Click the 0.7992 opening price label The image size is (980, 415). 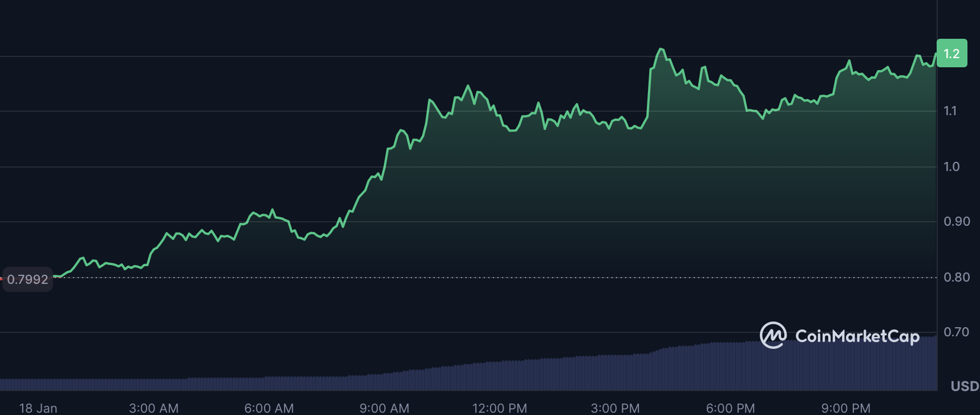point(27,279)
